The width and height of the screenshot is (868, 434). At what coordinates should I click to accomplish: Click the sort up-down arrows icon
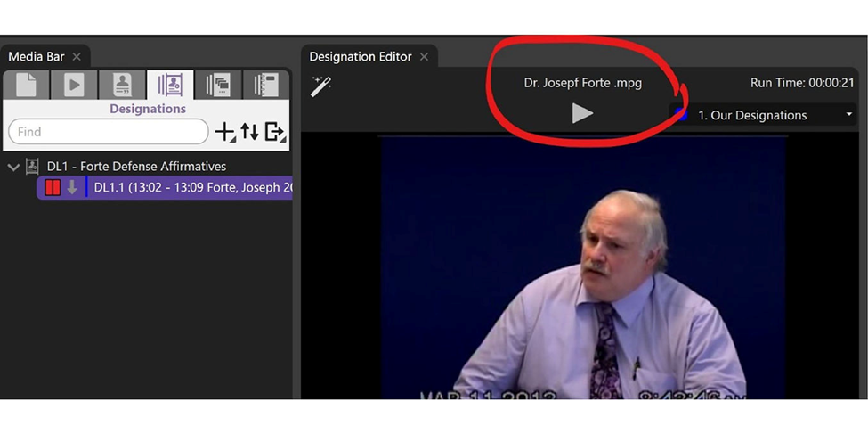[250, 132]
